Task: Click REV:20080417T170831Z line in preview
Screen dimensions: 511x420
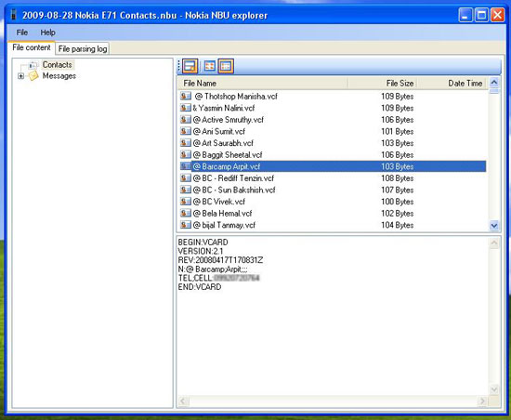Action: coord(220,260)
